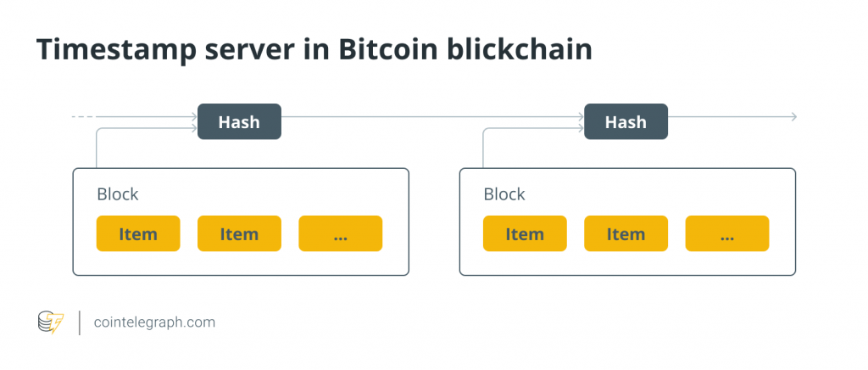Screen dimensions: 868x370
Task: Click the Block label in left container
Action: coord(118,194)
